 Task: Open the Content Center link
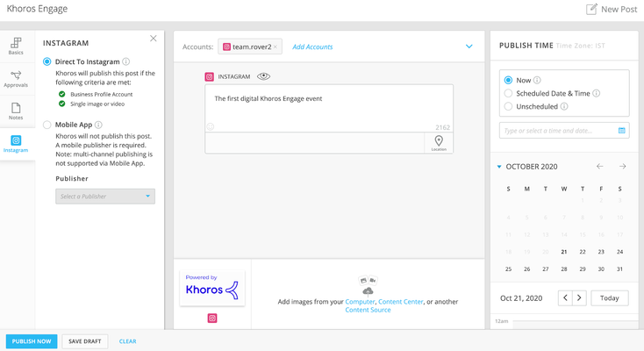click(400, 302)
